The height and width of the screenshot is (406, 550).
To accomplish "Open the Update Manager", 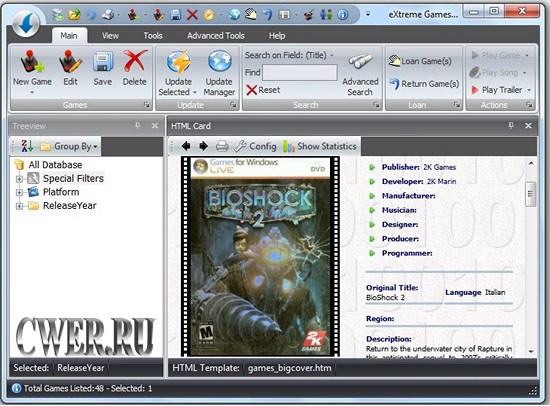I will click(x=219, y=73).
